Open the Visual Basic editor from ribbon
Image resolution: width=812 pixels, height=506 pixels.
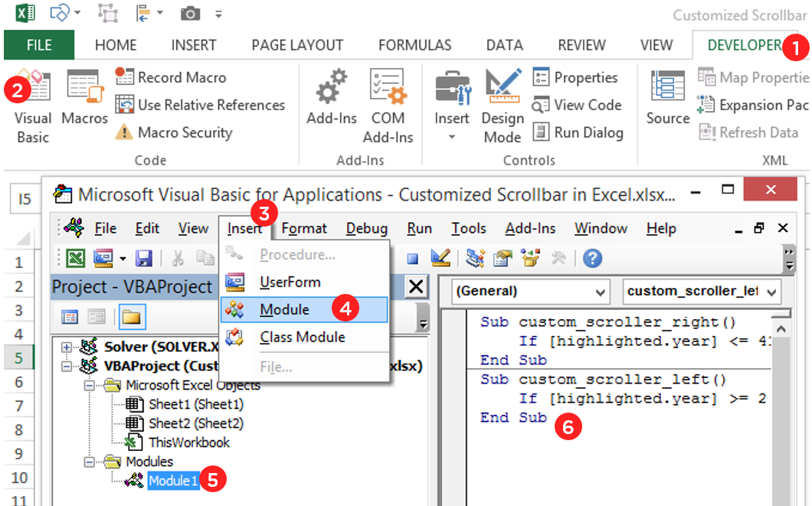[33, 106]
